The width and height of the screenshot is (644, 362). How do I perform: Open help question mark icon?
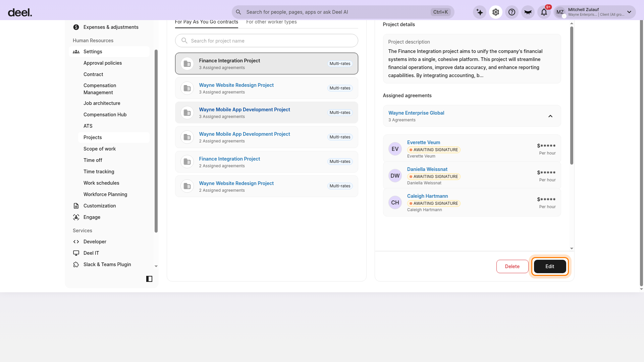pos(512,12)
